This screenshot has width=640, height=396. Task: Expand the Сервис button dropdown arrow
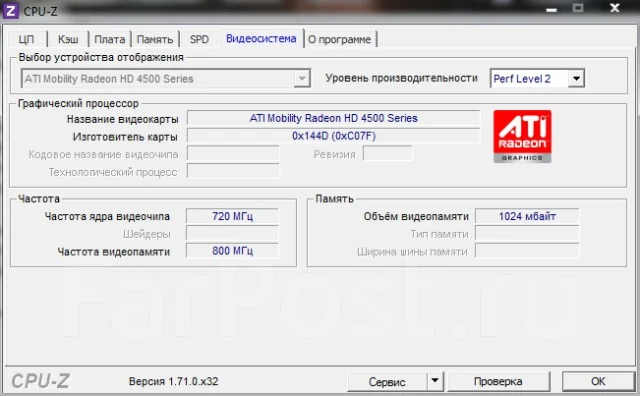click(x=435, y=381)
